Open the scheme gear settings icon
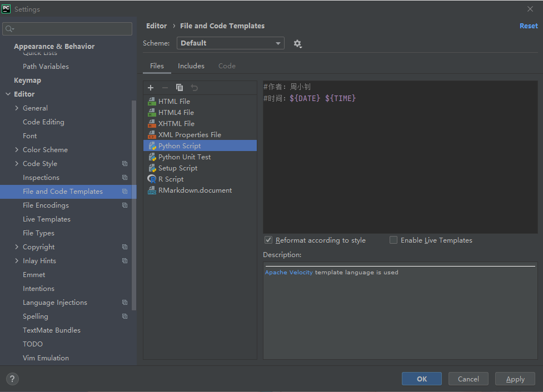The image size is (543, 392). coord(297,43)
